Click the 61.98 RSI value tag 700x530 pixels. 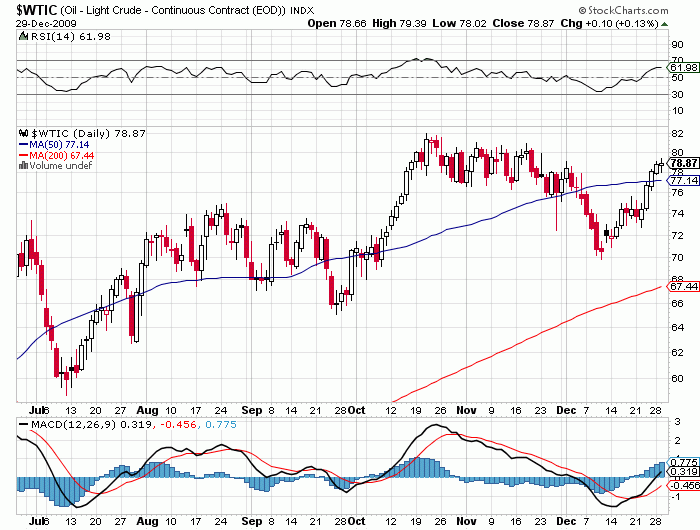click(x=683, y=67)
